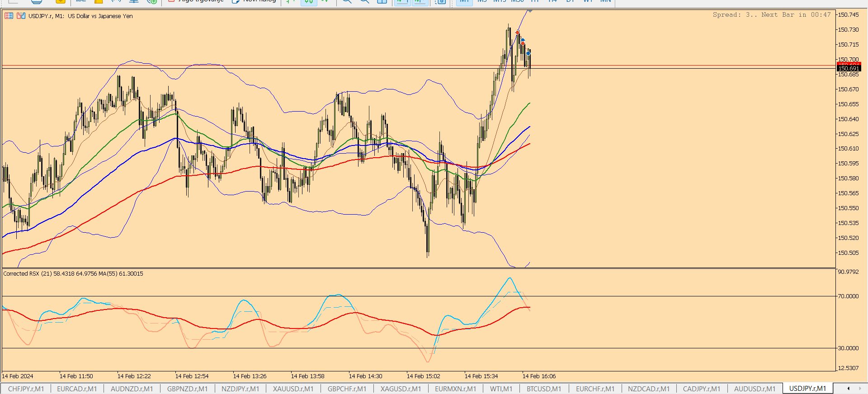The width and height of the screenshot is (868, 394).
Task: Select the NZDCAD.r,M1 chart tab
Action: [x=649, y=389]
